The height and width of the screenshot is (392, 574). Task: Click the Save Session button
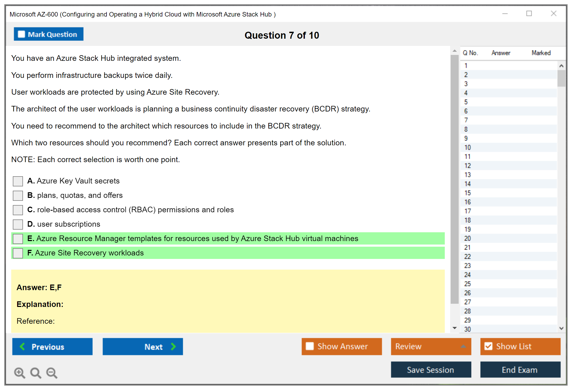pos(431,370)
